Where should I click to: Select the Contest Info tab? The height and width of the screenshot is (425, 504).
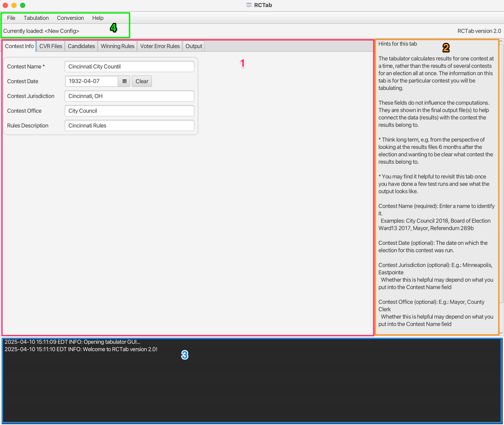click(19, 46)
